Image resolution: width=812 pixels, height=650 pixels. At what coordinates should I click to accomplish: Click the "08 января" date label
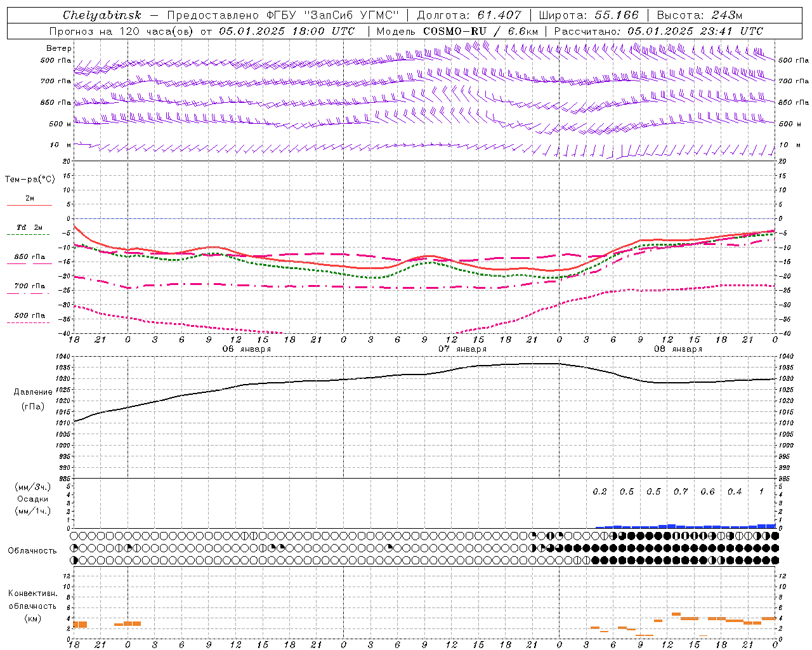pos(678,349)
